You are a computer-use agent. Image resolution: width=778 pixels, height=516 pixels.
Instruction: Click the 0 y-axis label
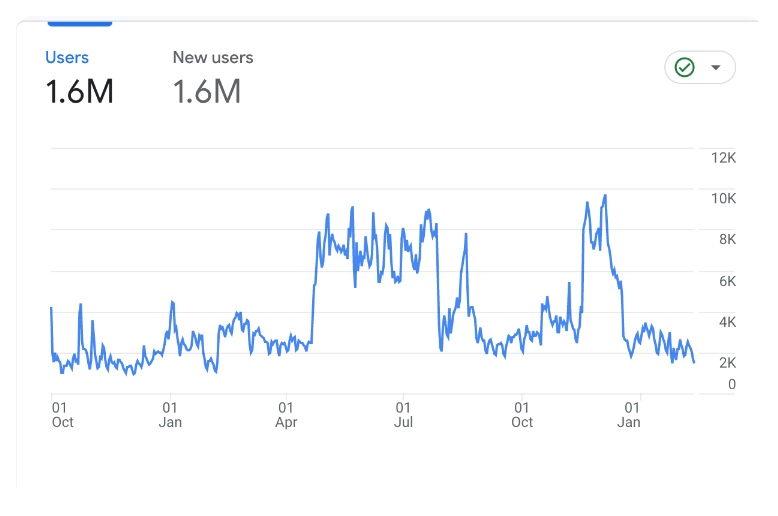pos(732,385)
